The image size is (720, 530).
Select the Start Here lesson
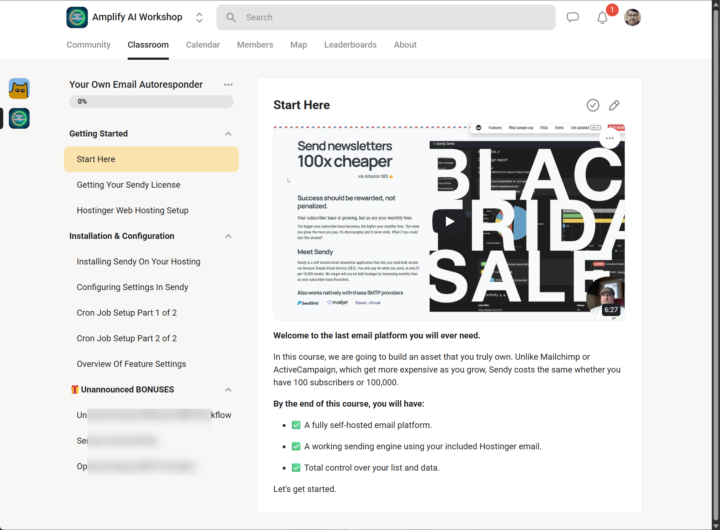151,159
